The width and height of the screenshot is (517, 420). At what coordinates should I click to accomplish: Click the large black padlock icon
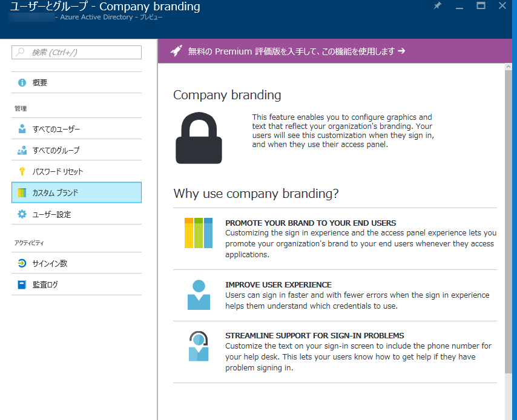[x=199, y=138]
